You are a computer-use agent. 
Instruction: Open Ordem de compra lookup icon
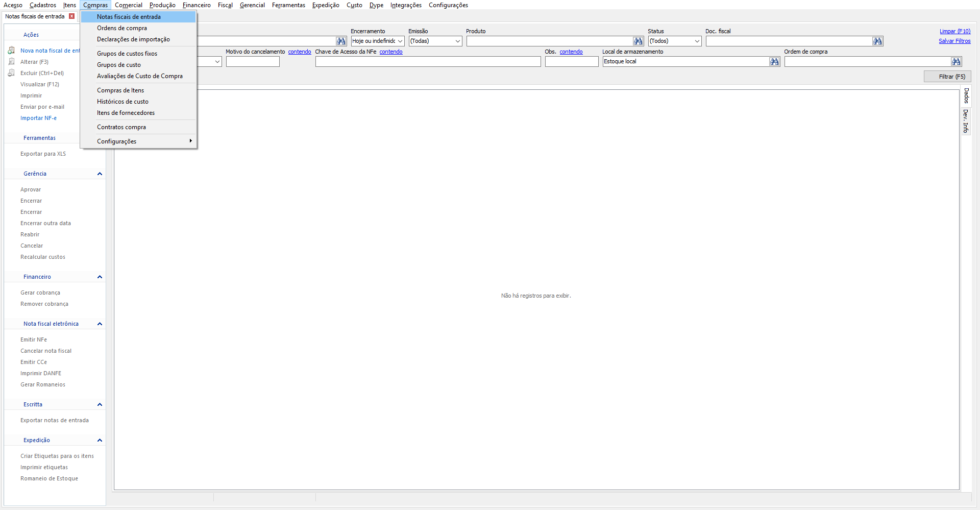pyautogui.click(x=956, y=61)
